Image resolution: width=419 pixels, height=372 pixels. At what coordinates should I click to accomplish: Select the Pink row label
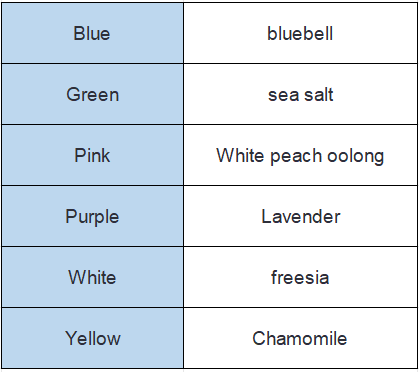click(92, 155)
